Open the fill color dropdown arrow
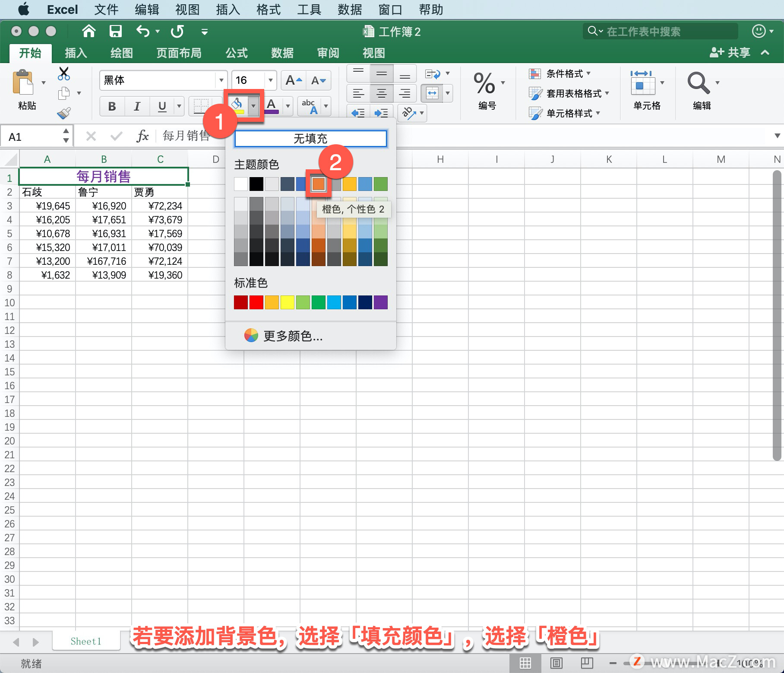The height and width of the screenshot is (673, 784). (x=253, y=106)
